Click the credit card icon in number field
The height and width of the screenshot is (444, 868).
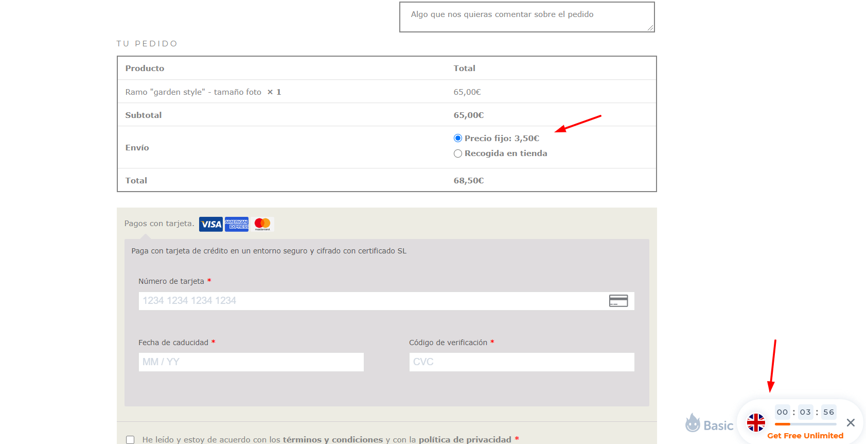(x=618, y=301)
